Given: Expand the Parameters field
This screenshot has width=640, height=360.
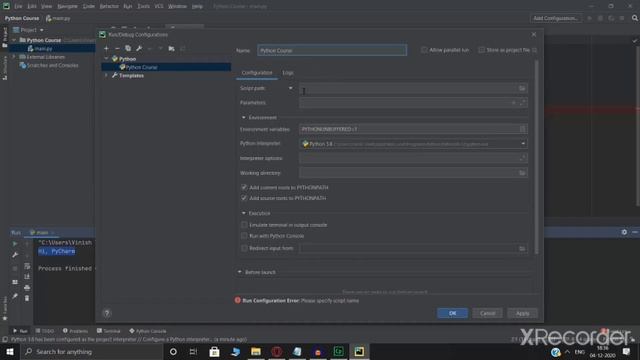Looking at the screenshot, I should tap(522, 103).
